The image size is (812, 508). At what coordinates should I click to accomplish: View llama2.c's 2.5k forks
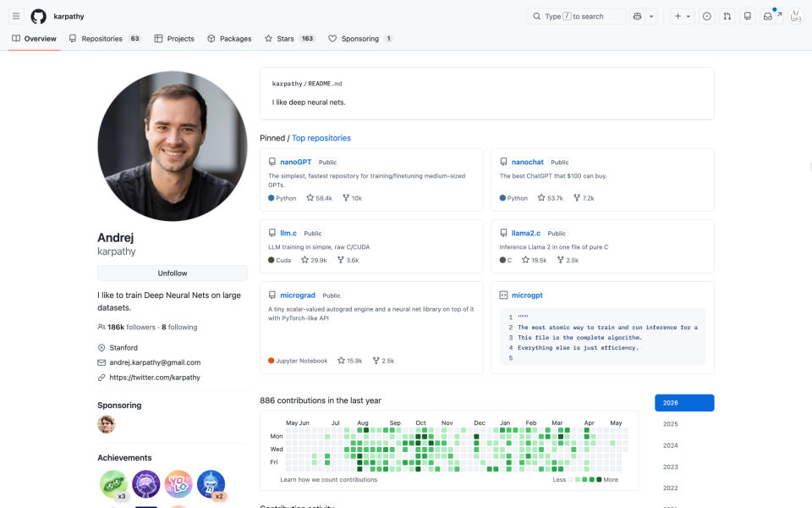point(568,260)
